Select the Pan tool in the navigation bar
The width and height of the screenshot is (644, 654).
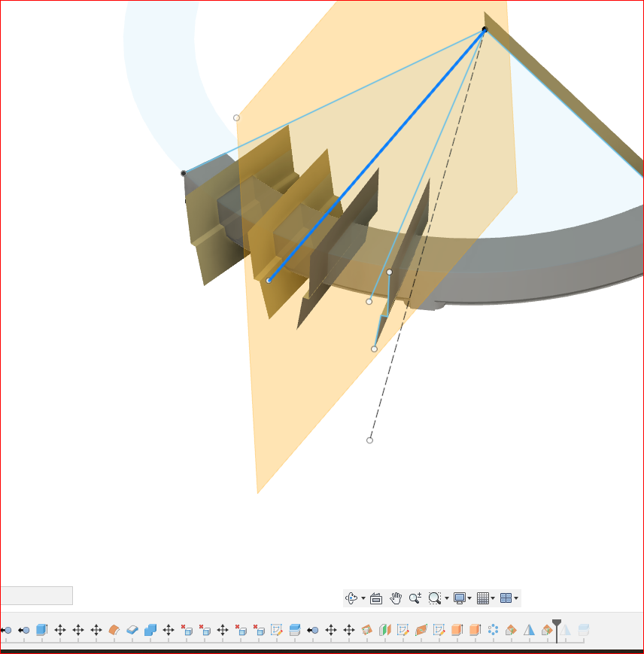point(395,598)
